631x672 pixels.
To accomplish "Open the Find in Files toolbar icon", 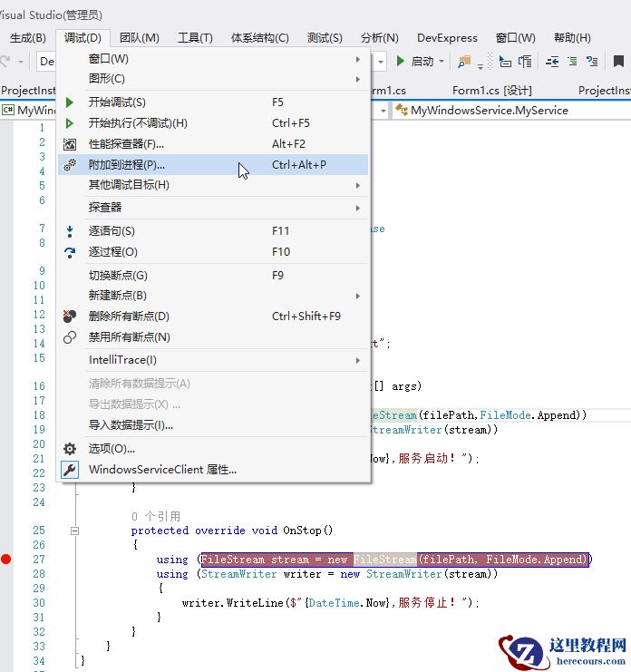I will (x=464, y=62).
